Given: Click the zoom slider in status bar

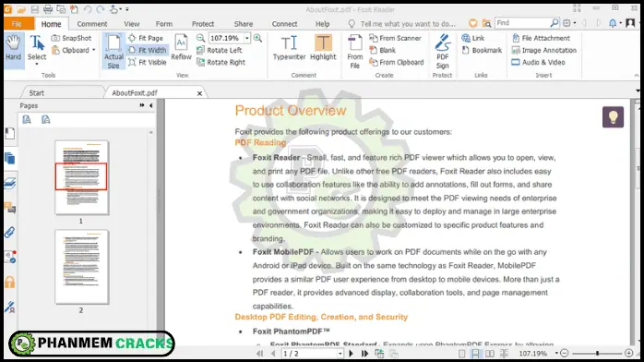Looking at the screenshot, I should (x=597, y=354).
